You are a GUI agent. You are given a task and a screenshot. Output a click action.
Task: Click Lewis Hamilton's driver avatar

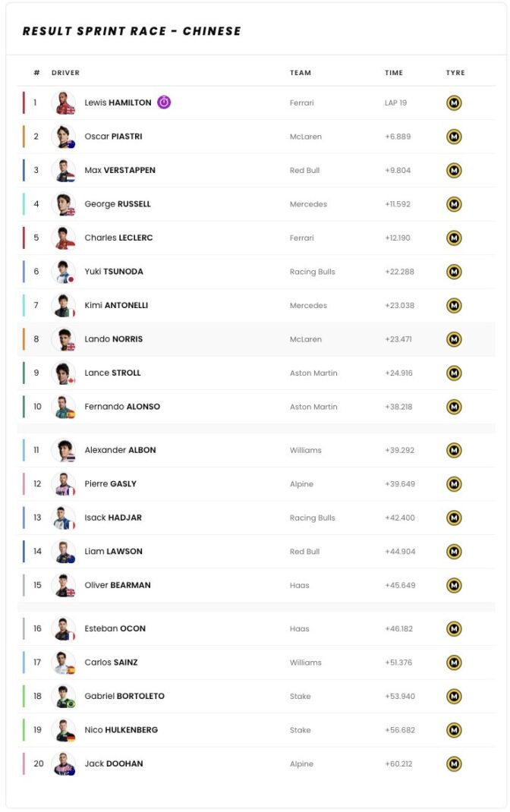click(64, 102)
